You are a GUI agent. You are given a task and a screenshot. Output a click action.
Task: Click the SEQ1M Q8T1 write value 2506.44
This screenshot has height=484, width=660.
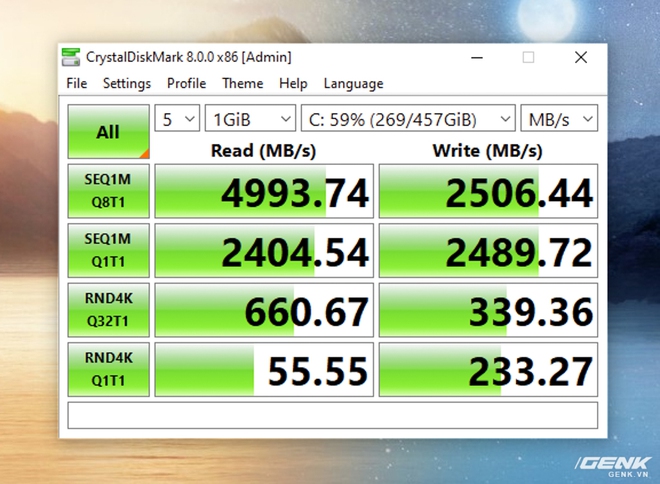point(488,191)
